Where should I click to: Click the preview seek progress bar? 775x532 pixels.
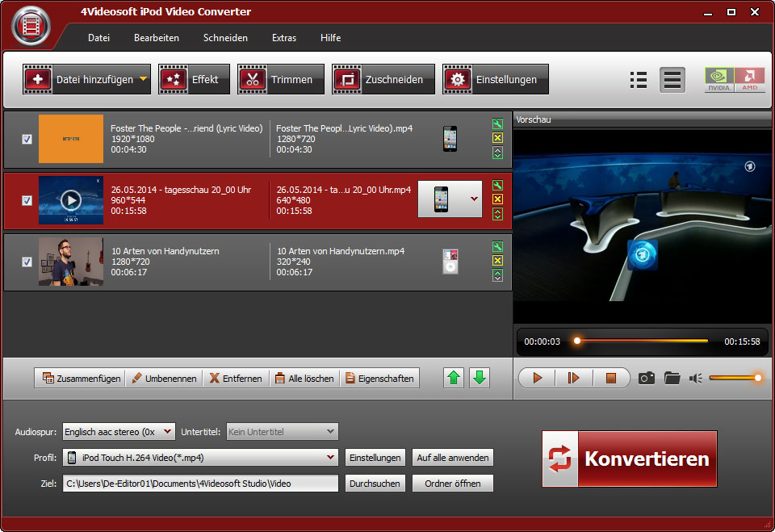[x=642, y=341]
